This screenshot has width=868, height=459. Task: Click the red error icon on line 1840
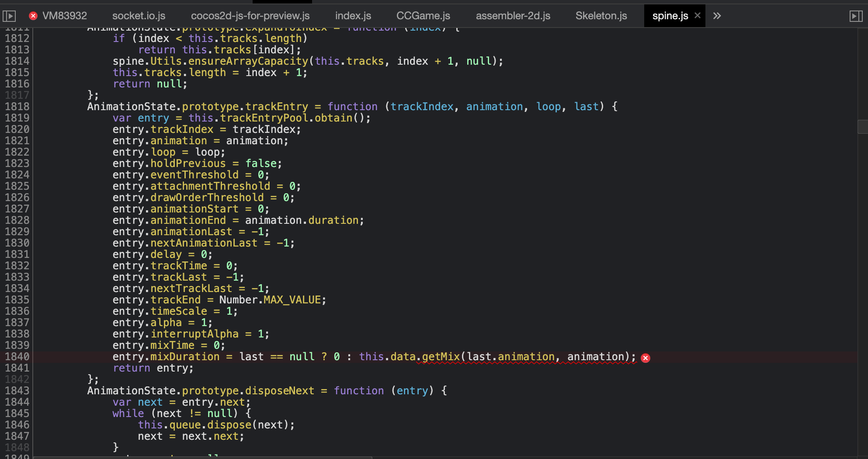click(x=645, y=358)
